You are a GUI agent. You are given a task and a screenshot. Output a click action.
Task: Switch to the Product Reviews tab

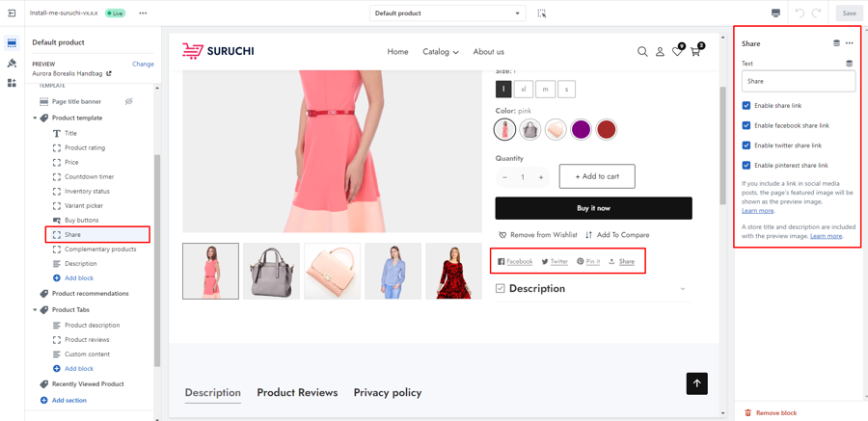point(297,393)
